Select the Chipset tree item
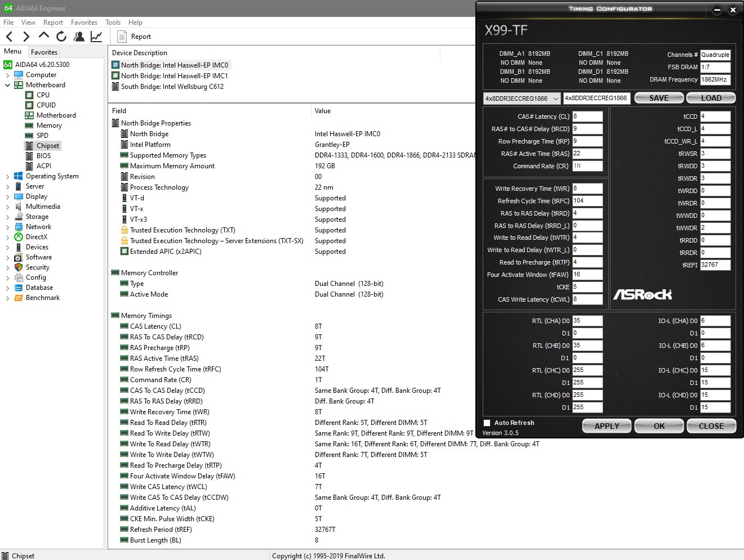744x560 pixels. tap(48, 146)
